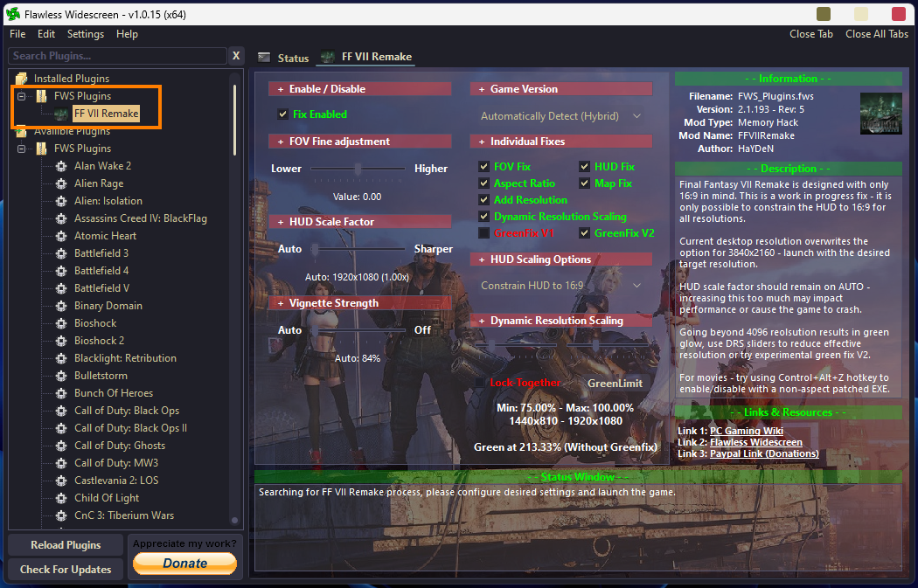This screenshot has height=588, width=918.
Task: Click the FF VII Remake plugin thumbnail icon in tree
Action: click(61, 114)
